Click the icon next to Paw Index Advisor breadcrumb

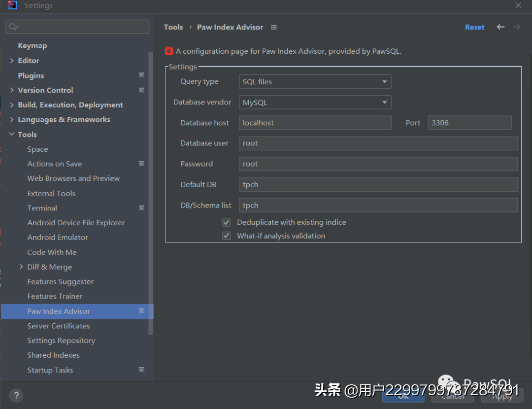point(274,28)
